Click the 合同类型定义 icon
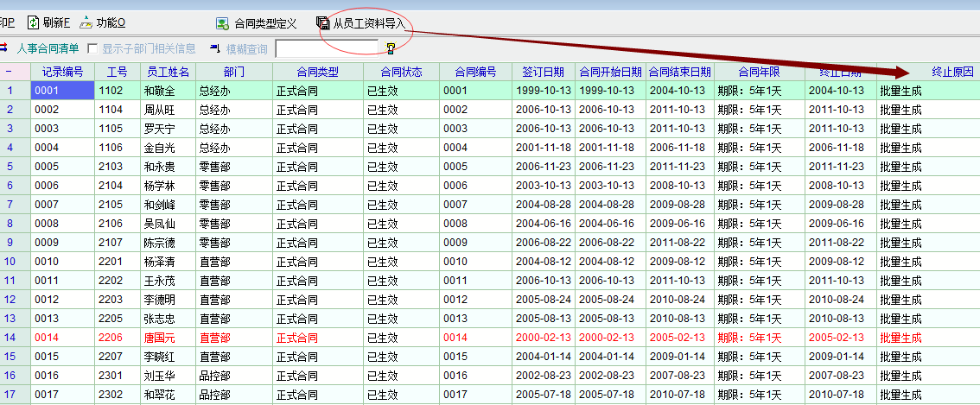Viewport: 980px width, 405px height. click(222, 23)
